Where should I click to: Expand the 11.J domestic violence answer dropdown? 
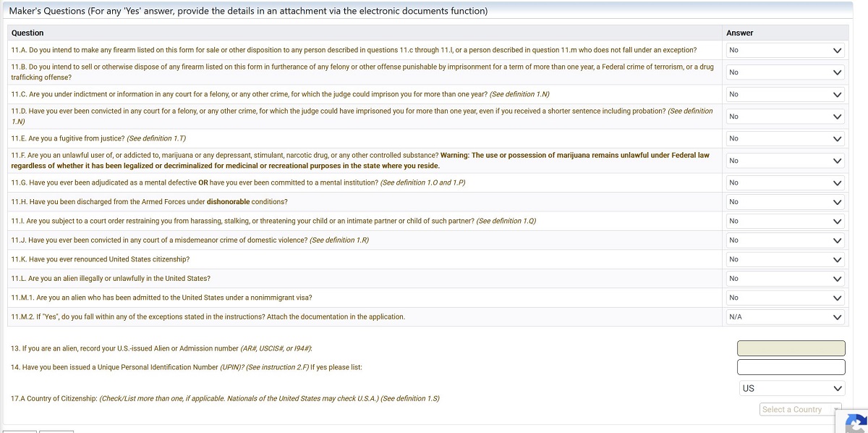(786, 240)
